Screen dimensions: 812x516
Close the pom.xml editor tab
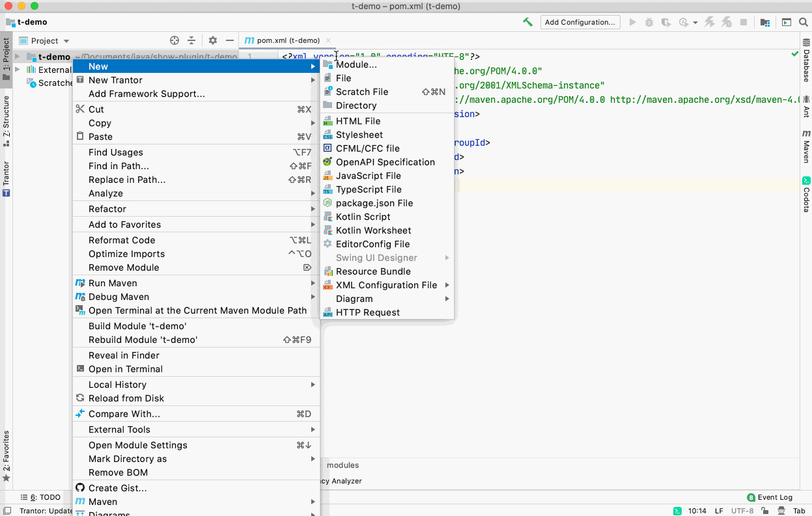pos(328,40)
